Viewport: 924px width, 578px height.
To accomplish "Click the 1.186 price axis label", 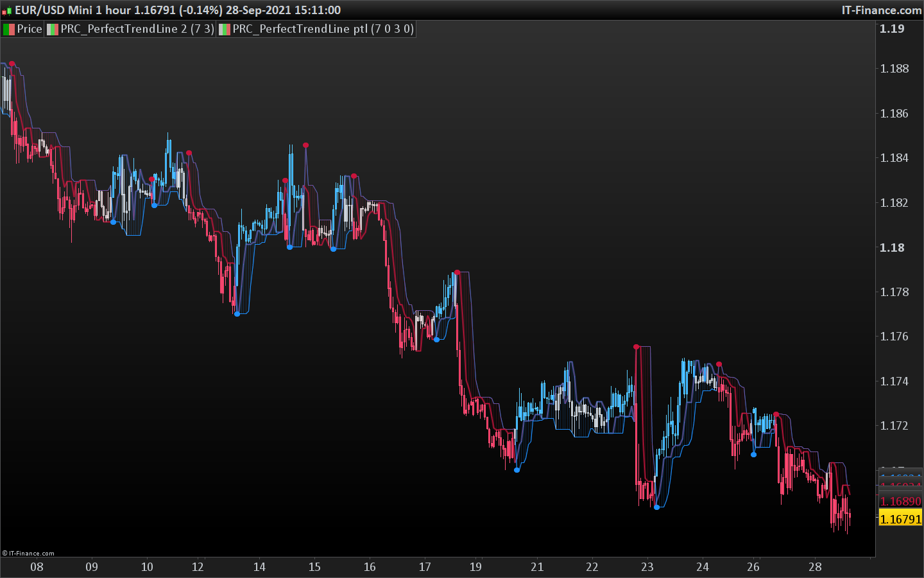I will [894, 114].
